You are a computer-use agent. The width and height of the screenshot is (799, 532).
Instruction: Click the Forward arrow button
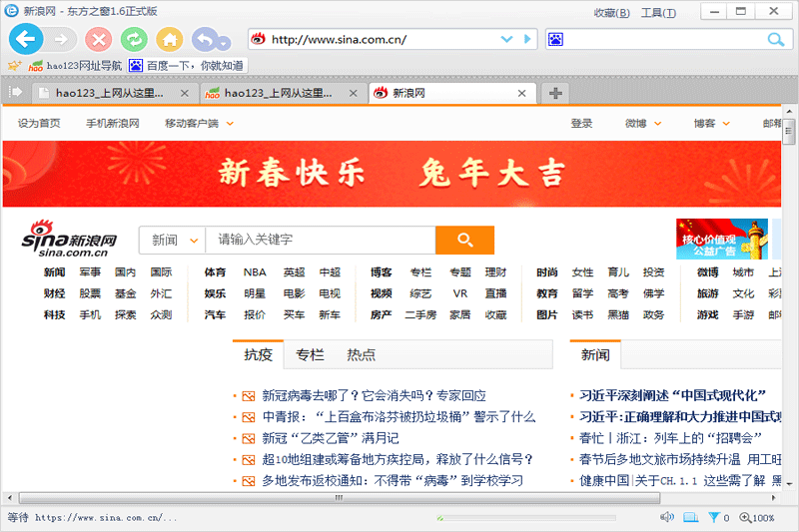tap(61, 39)
